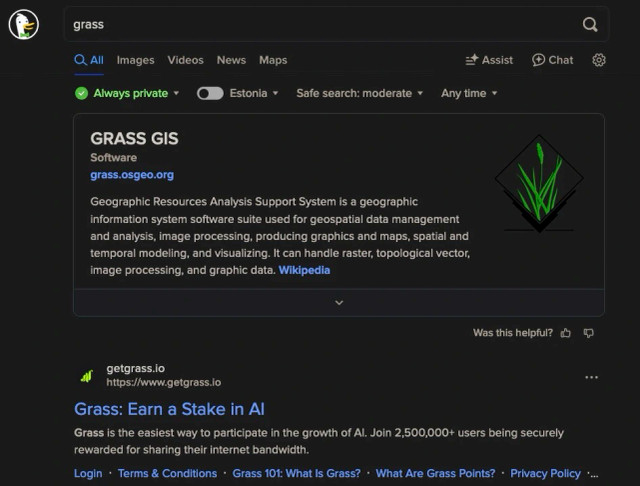Viewport: 640px width, 486px height.
Task: Toggle the Estonia region switch
Action: tap(210, 93)
